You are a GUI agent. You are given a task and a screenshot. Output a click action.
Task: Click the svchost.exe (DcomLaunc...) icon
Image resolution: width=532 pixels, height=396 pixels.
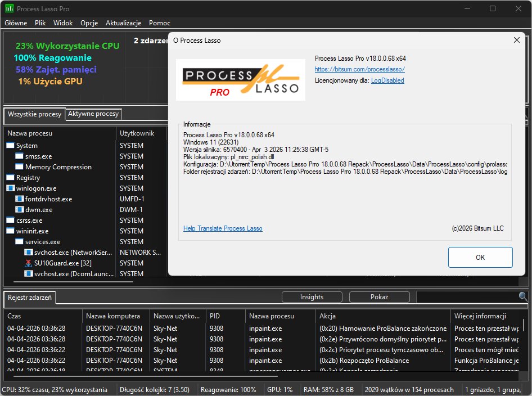(x=29, y=273)
